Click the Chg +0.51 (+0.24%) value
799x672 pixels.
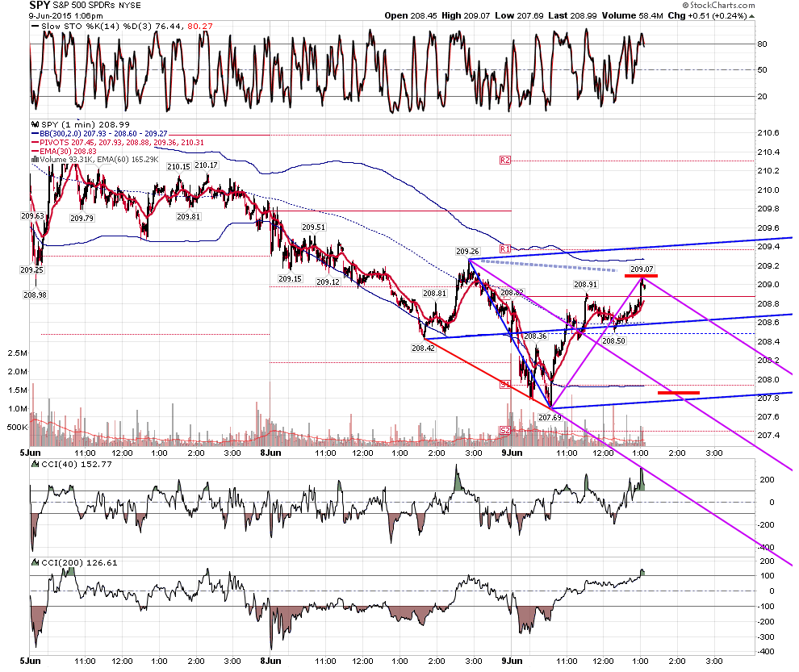click(707, 16)
